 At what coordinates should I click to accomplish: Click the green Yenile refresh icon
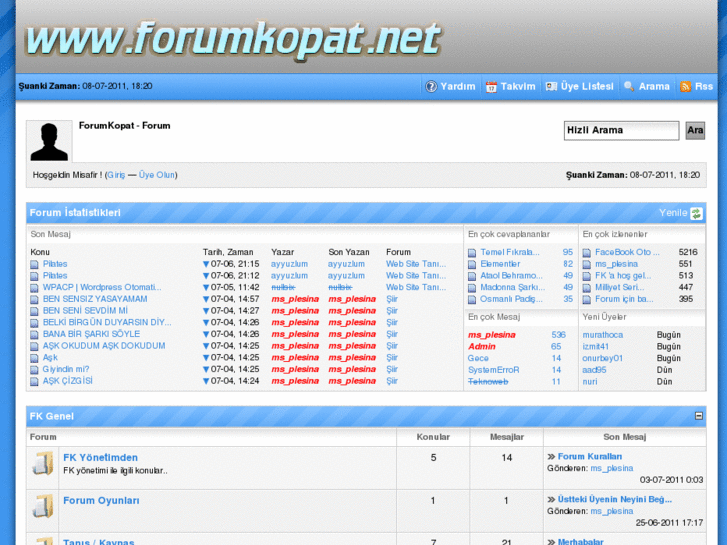(x=696, y=213)
